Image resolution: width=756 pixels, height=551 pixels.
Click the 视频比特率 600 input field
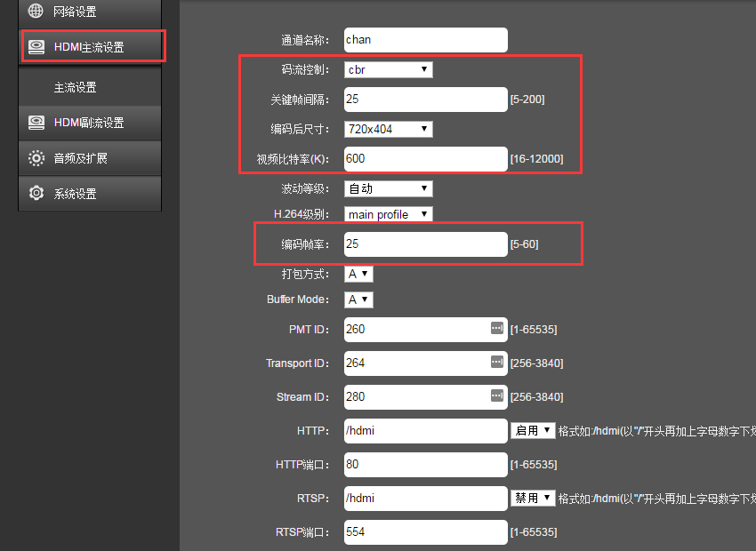tap(425, 159)
